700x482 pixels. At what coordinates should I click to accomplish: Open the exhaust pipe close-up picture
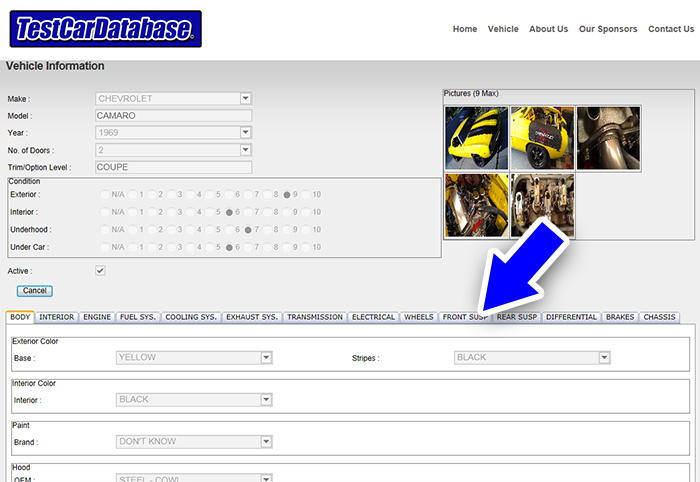608,138
